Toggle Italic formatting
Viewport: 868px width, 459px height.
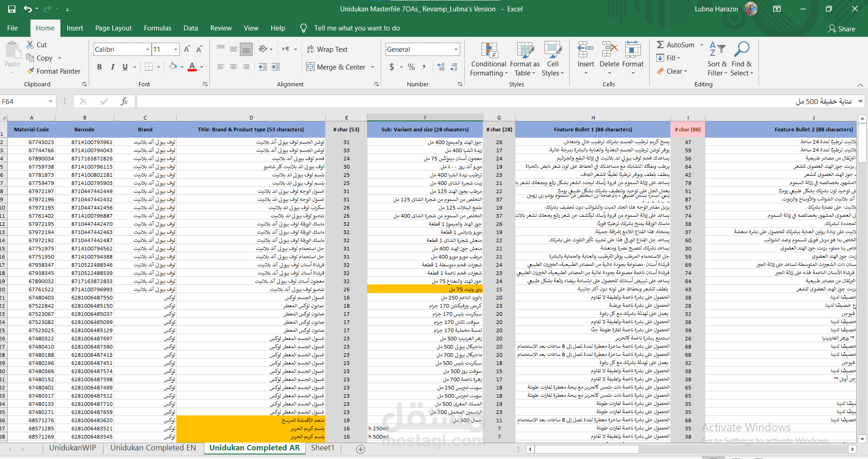pyautogui.click(x=112, y=67)
